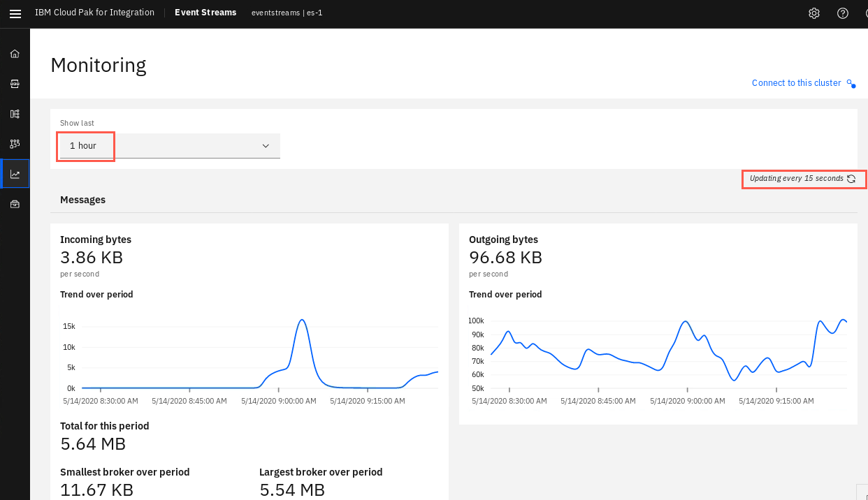
Task: Open the Topics sidebar icon
Action: [15, 84]
